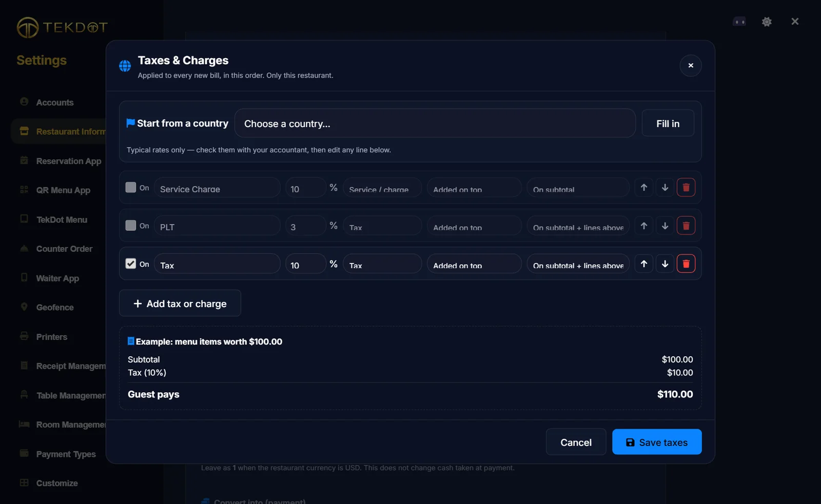Edit the Service Charge rate field

point(305,188)
